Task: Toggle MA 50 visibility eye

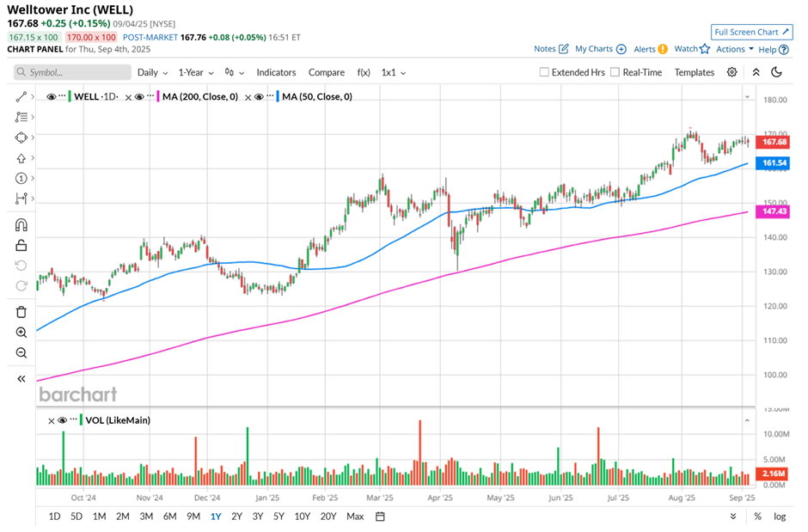Action: coord(260,97)
